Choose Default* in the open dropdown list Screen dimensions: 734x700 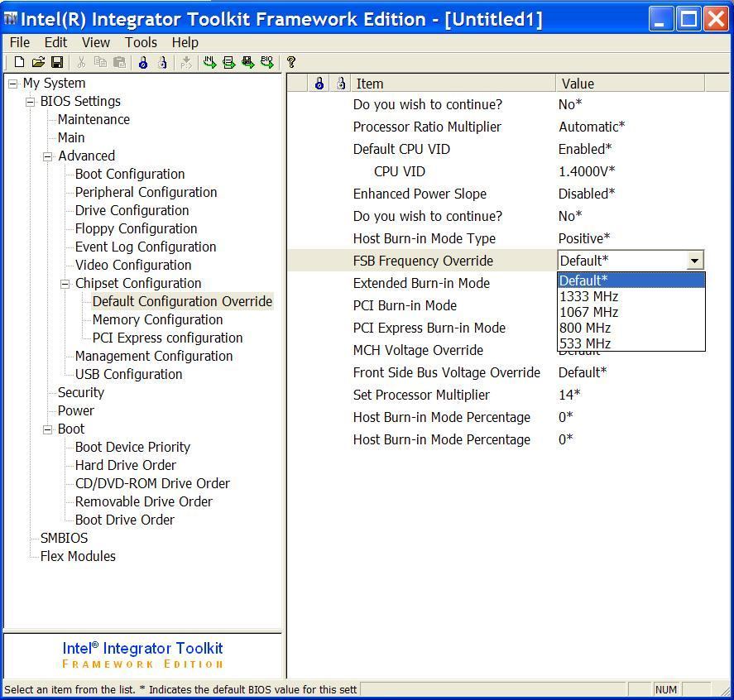pyautogui.click(x=631, y=280)
